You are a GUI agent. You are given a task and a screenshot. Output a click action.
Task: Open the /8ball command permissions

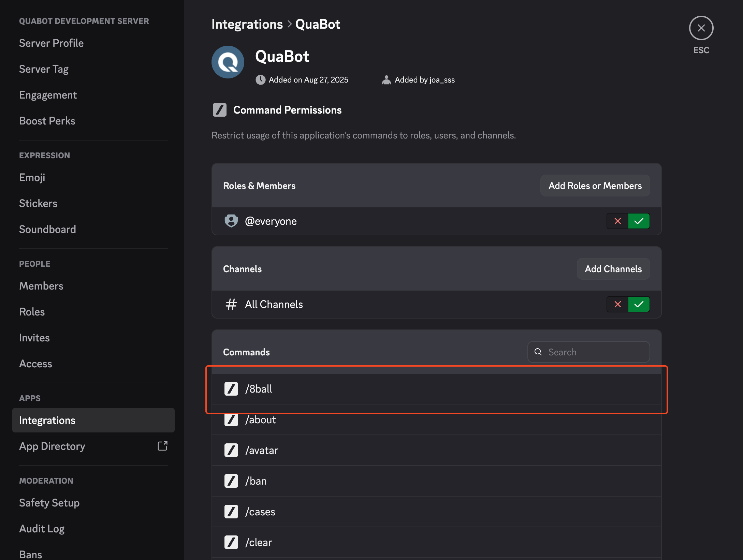436,389
